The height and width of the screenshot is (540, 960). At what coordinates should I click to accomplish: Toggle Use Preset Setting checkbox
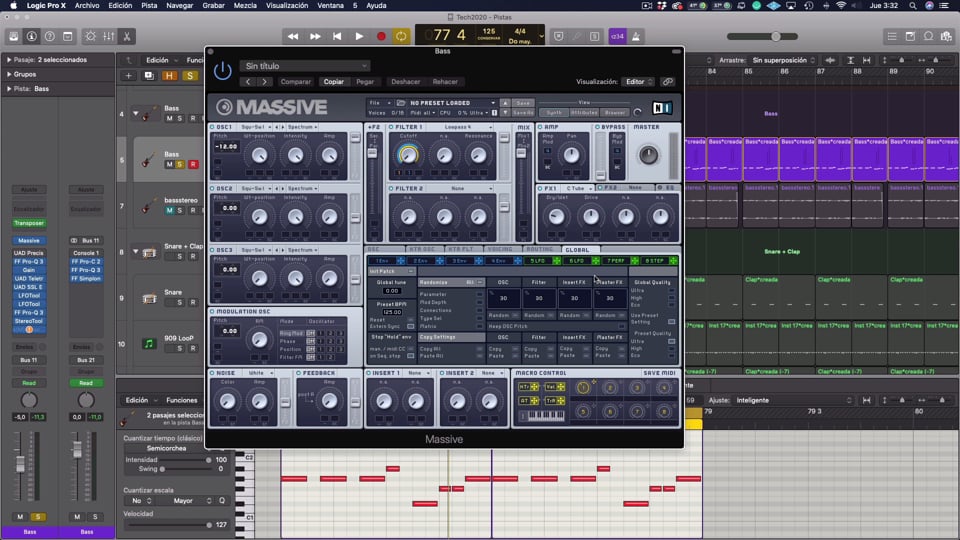tap(672, 321)
